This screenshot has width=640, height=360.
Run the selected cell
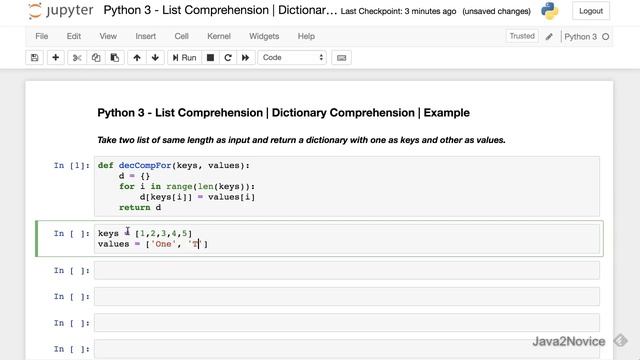184,58
